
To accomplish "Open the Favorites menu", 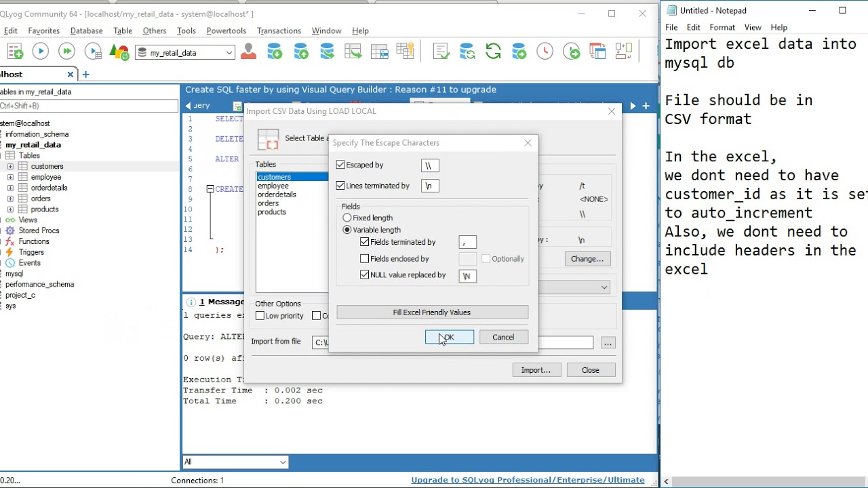I will tap(44, 31).
